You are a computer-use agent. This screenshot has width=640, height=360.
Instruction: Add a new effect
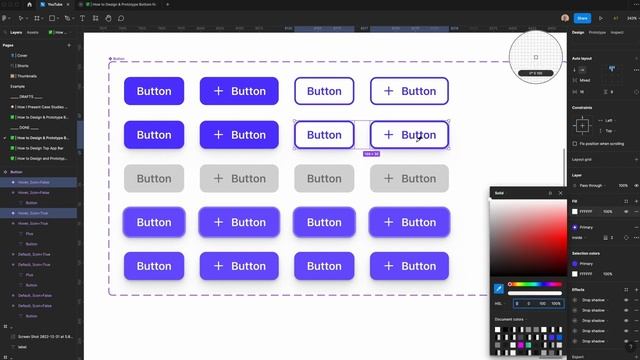[636, 290]
